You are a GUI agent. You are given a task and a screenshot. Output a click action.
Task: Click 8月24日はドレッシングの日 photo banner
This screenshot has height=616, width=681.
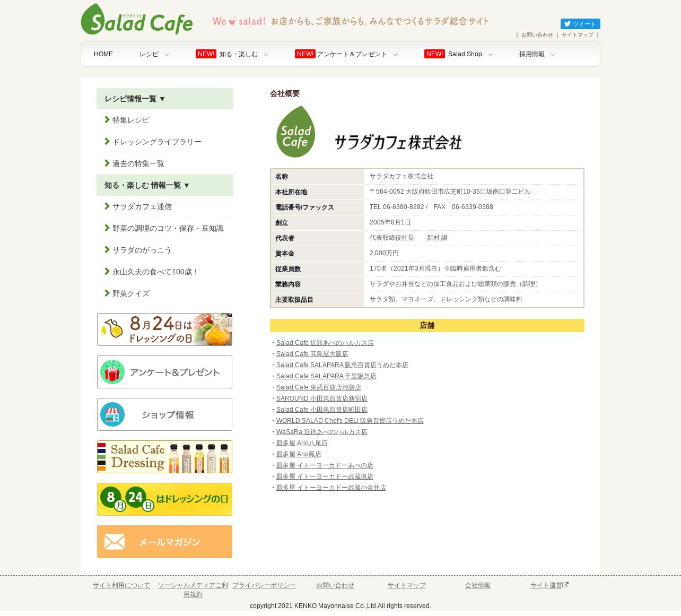coord(164,329)
